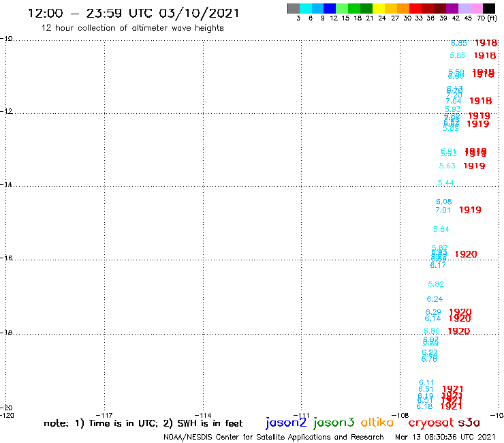Click the 'jason2' satellite label
504x443 pixels.
pos(286,423)
